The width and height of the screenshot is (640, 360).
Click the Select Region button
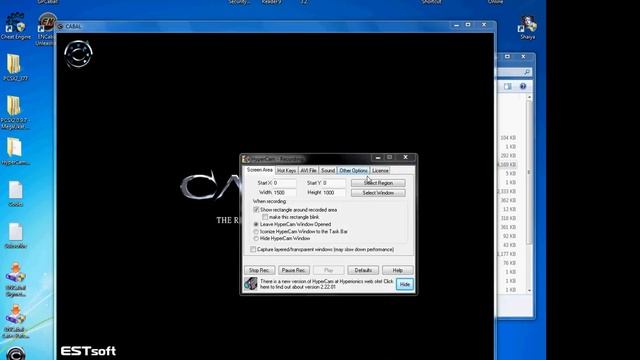[x=378, y=183]
